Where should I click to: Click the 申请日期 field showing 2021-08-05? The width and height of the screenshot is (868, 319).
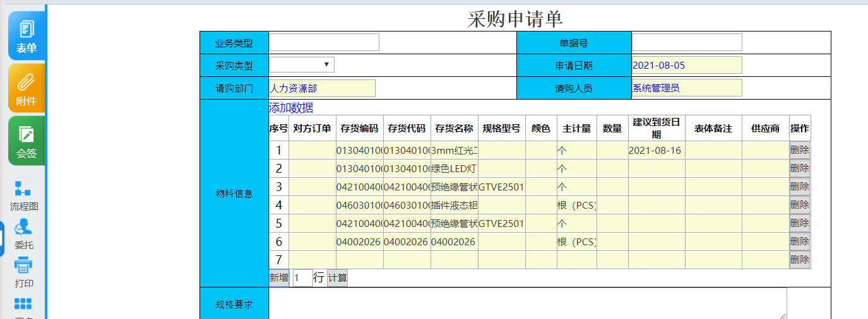(687, 65)
